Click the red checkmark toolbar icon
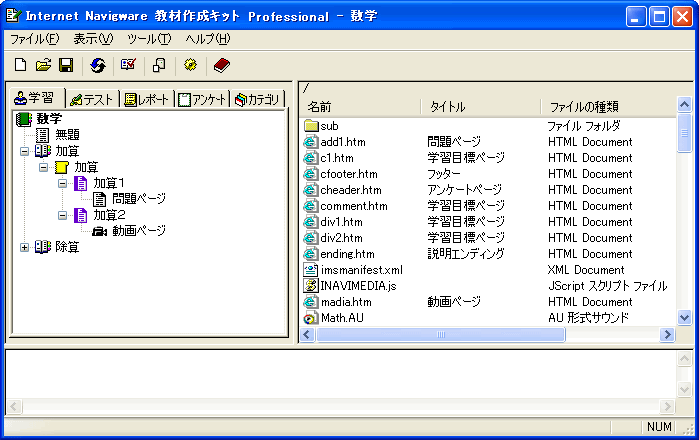Screen dimensions: 699x440 pyautogui.click(x=128, y=65)
